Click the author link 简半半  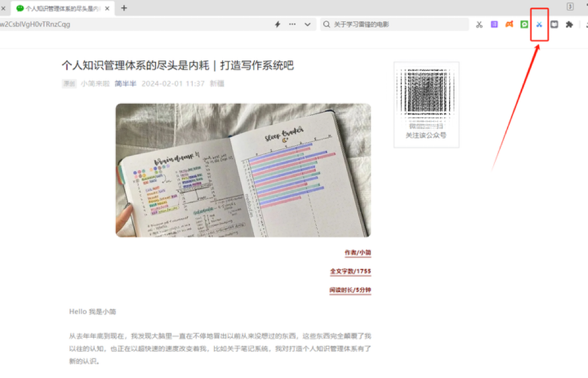pos(125,83)
